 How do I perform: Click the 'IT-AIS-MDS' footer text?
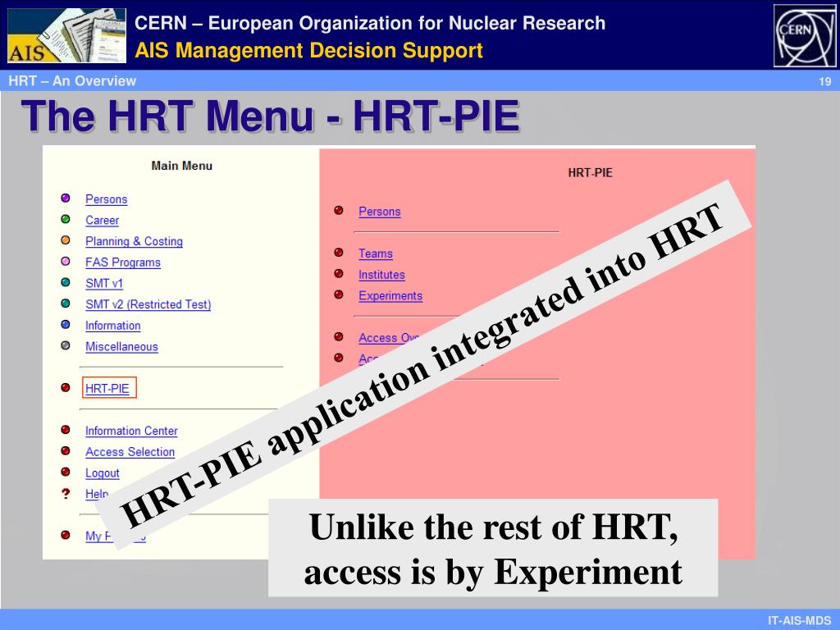[799, 621]
